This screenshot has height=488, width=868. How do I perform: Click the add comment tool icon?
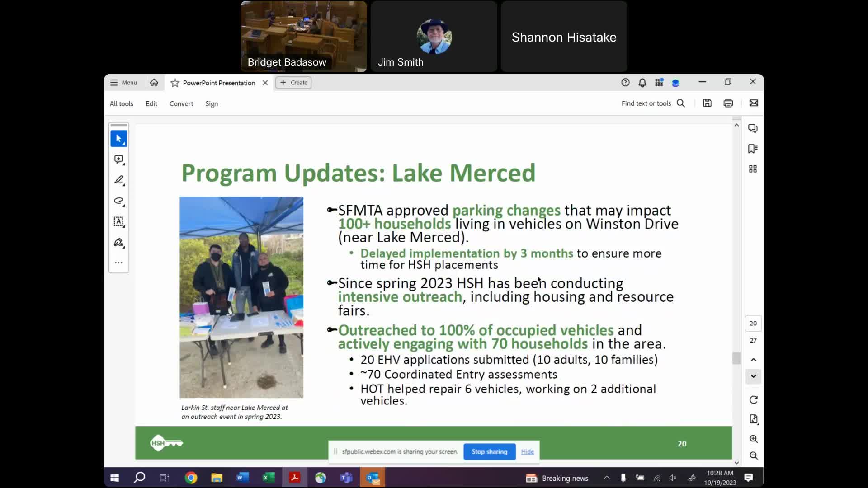click(x=118, y=160)
